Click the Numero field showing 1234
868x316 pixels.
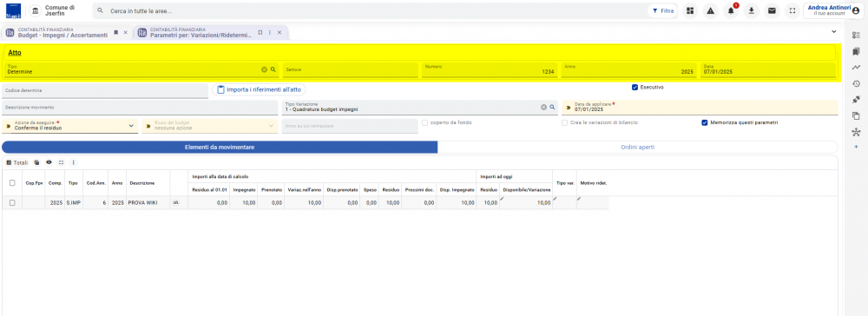490,69
